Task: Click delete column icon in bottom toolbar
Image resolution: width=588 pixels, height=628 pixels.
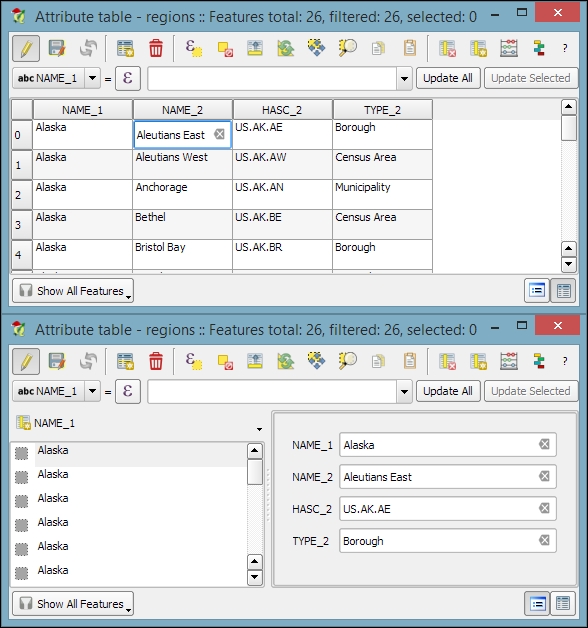Action: tap(447, 362)
